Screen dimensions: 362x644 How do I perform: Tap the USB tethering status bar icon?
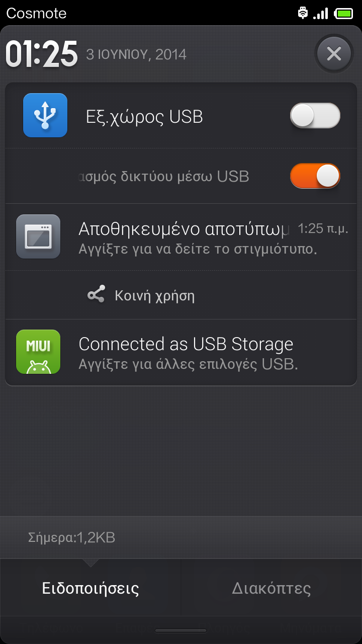click(x=303, y=13)
